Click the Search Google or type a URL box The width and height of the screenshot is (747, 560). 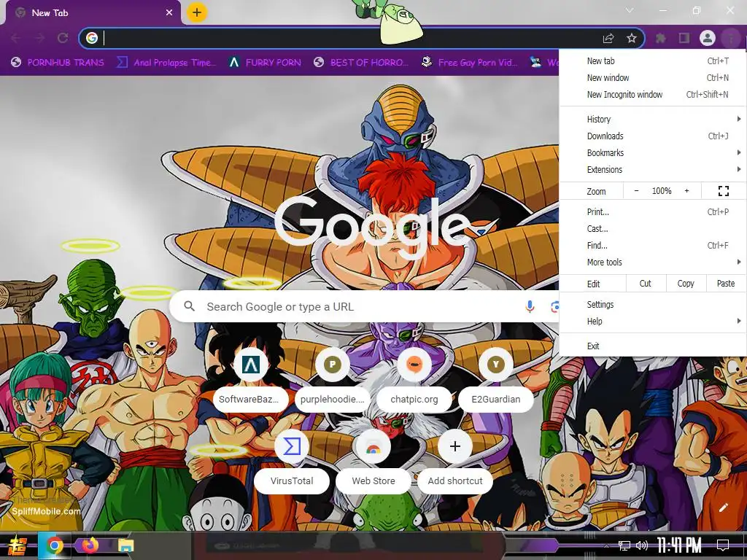pos(365,307)
